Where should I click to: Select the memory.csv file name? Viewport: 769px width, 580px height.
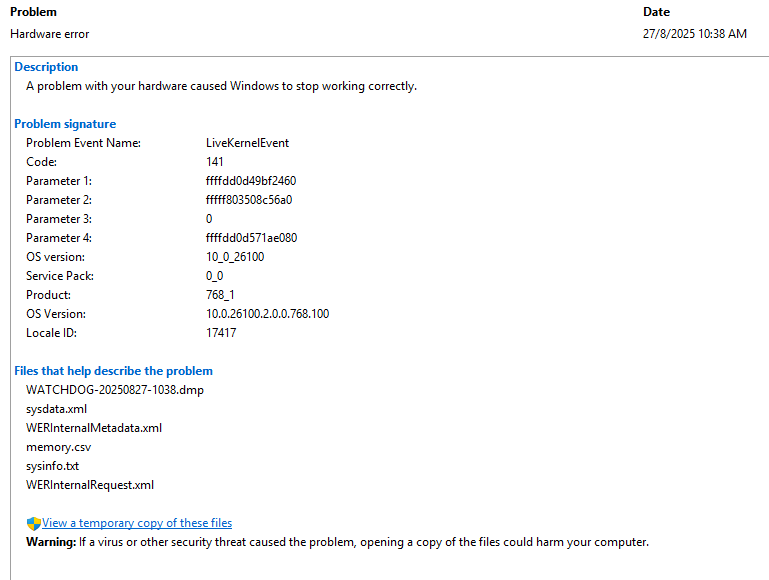[58, 447]
